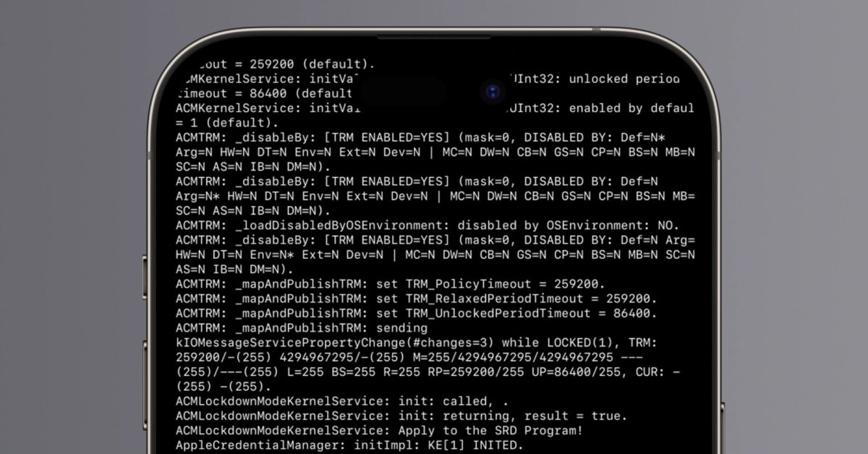Tap the front camera lens in Dynamic Island
Viewport: 868px width, 454px height.
[492, 93]
